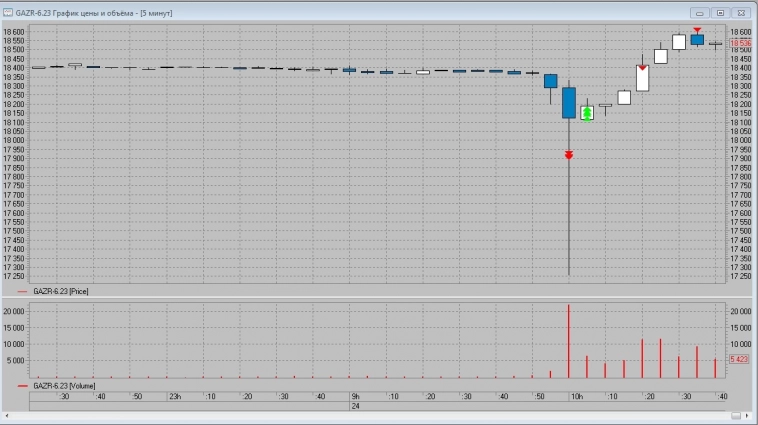Click the scrollbar right arrow
The image size is (758, 425).
click(x=747, y=416)
